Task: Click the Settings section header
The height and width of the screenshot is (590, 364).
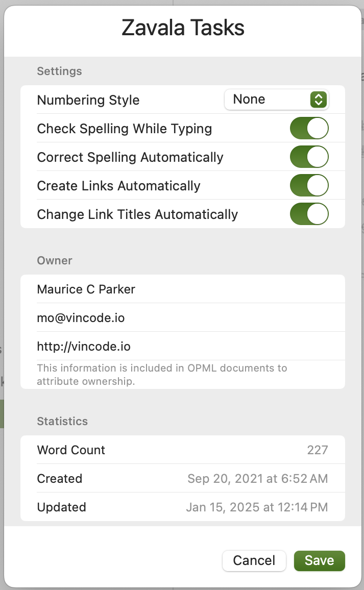Action: (x=59, y=71)
